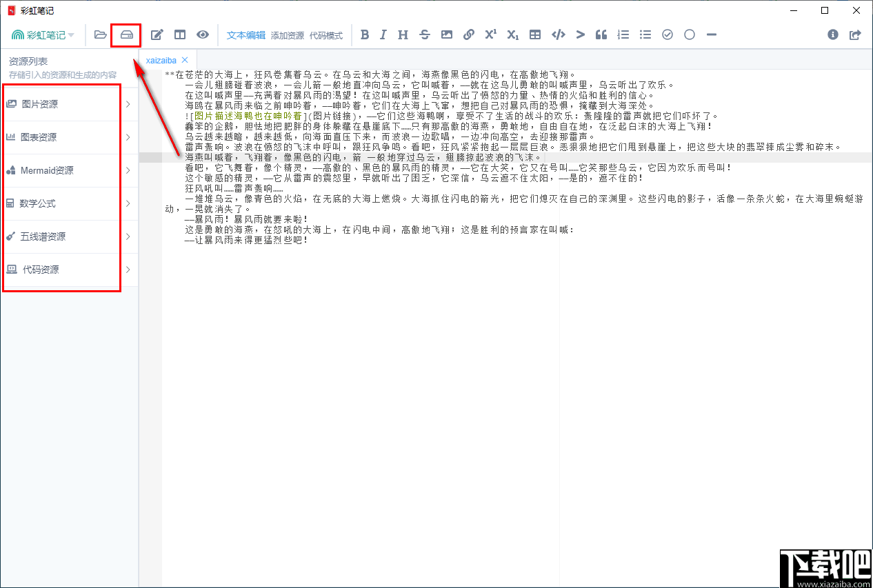
Task: Insert an unordered list
Action: pyautogui.click(x=645, y=34)
